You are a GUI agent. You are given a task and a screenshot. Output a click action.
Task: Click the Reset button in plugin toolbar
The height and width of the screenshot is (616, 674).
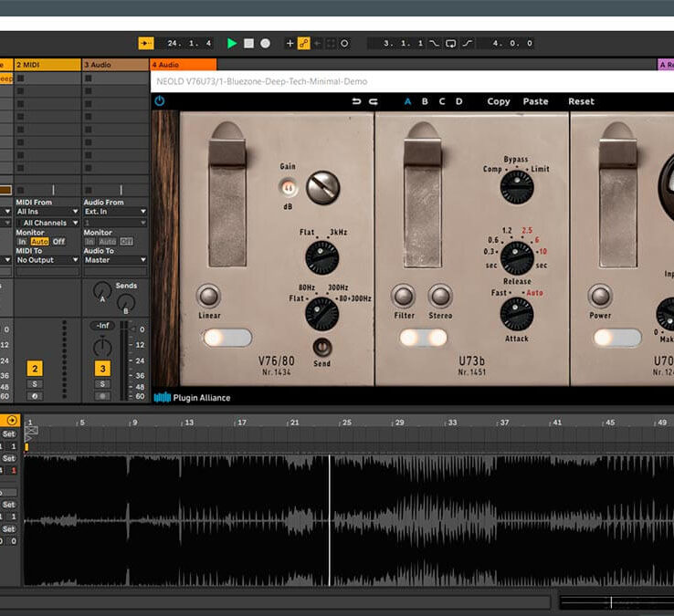coord(581,101)
